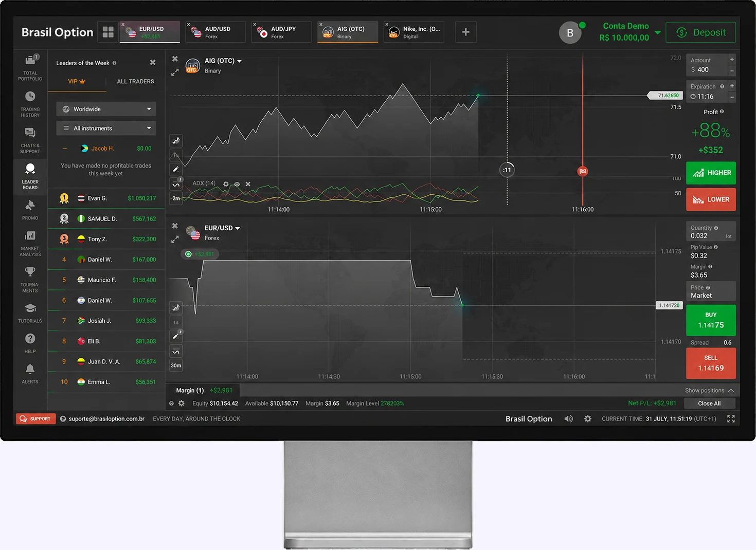This screenshot has width=756, height=550.
Task: Click BUY at 1.14175
Action: [x=711, y=320]
